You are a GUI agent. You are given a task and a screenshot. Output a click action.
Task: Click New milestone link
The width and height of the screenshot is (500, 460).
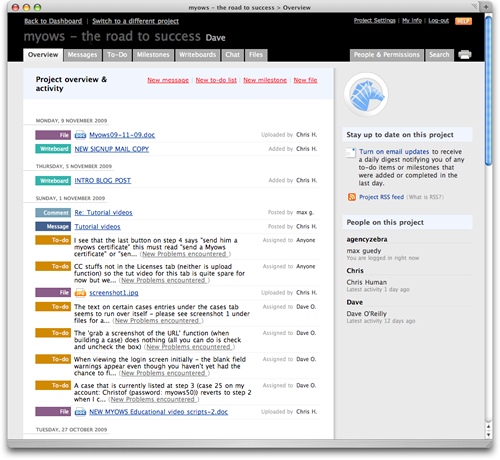coord(265,80)
